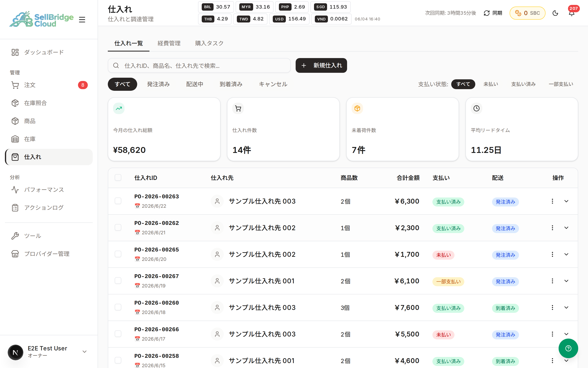Click trend icon on 今月の仕入れ総額 card

click(x=119, y=108)
